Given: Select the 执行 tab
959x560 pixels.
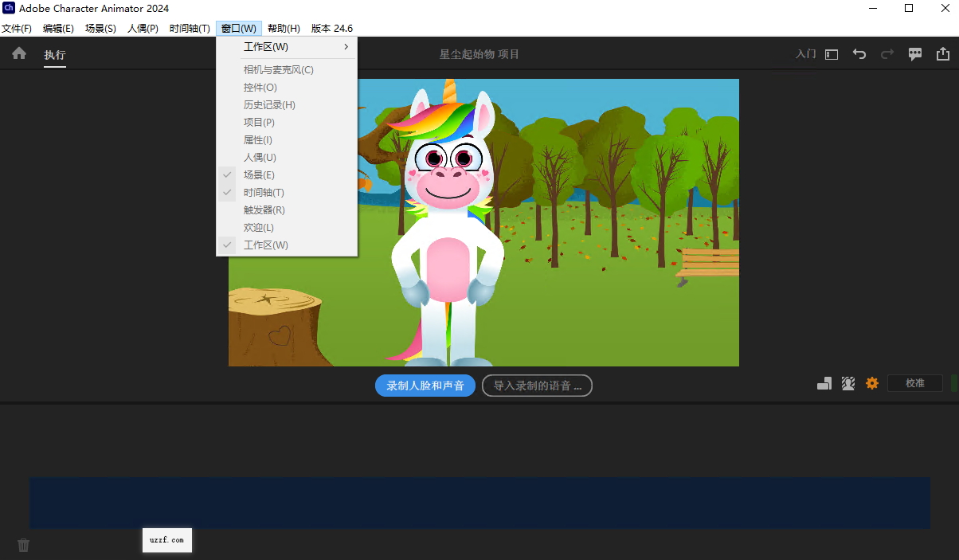Looking at the screenshot, I should tap(53, 56).
